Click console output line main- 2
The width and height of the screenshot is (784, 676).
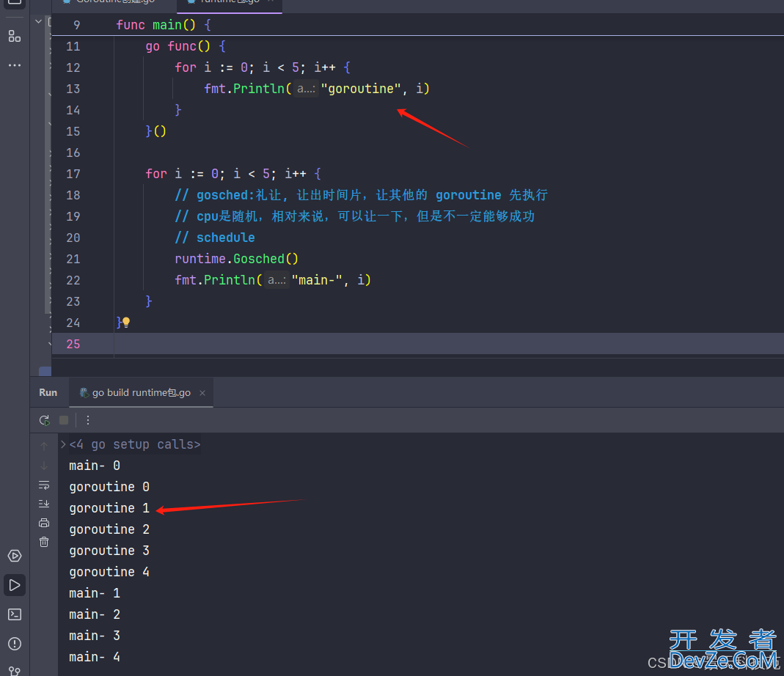tap(95, 614)
